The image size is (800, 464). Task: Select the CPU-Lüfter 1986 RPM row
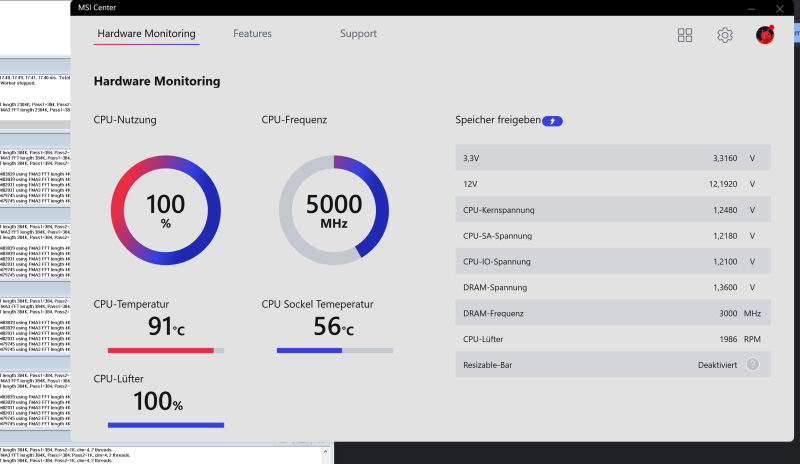(x=613, y=339)
